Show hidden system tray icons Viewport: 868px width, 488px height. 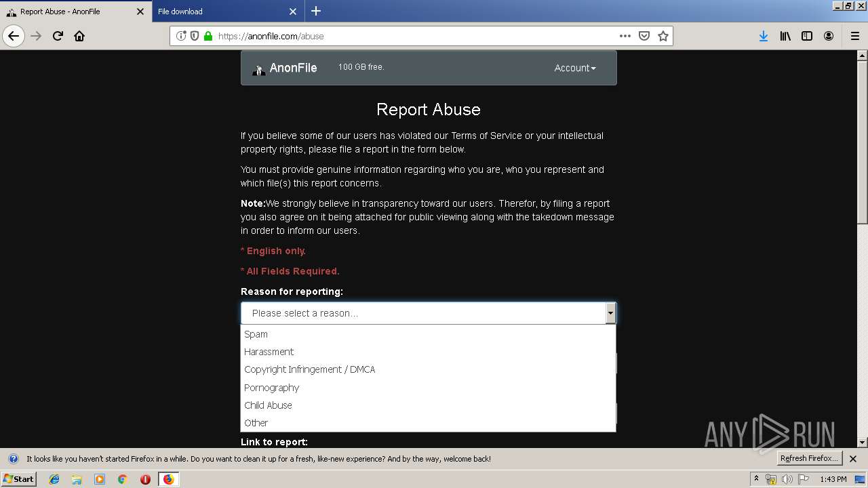(x=756, y=479)
